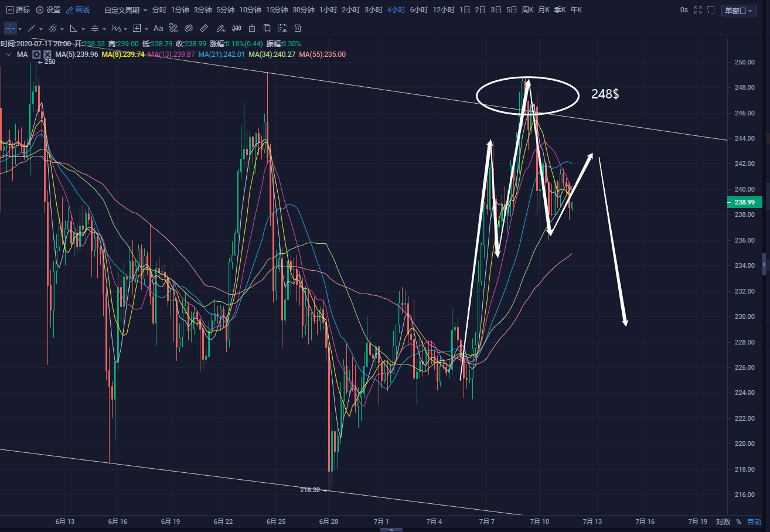This screenshot has width=770, height=532.
Task: Lock the drawings with the padlock icon
Action: pyautogui.click(x=251, y=28)
